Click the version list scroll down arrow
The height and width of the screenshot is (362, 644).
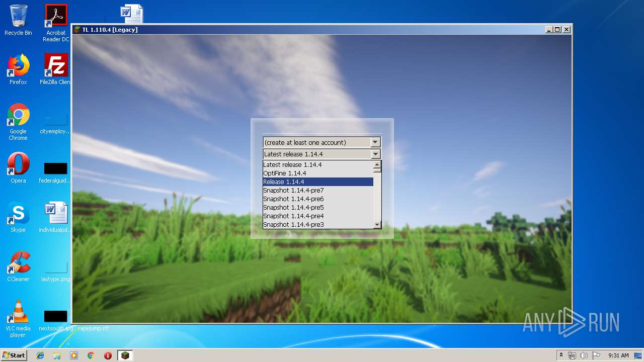(377, 225)
